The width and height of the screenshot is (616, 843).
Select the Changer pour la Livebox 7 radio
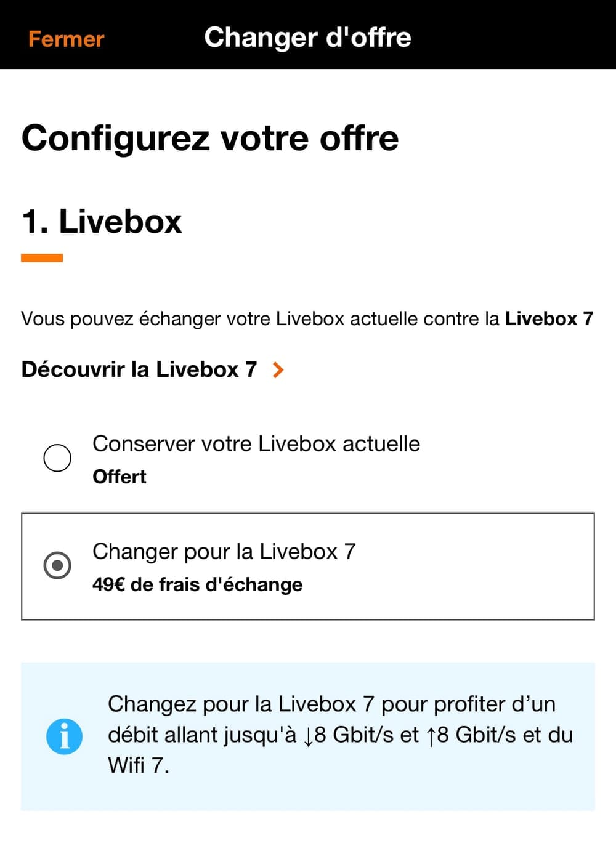point(57,565)
